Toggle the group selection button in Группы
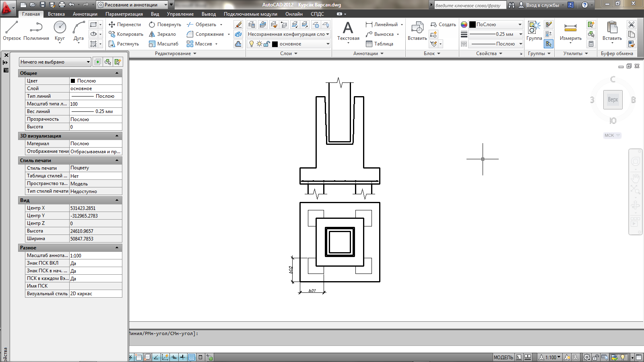 (x=548, y=44)
